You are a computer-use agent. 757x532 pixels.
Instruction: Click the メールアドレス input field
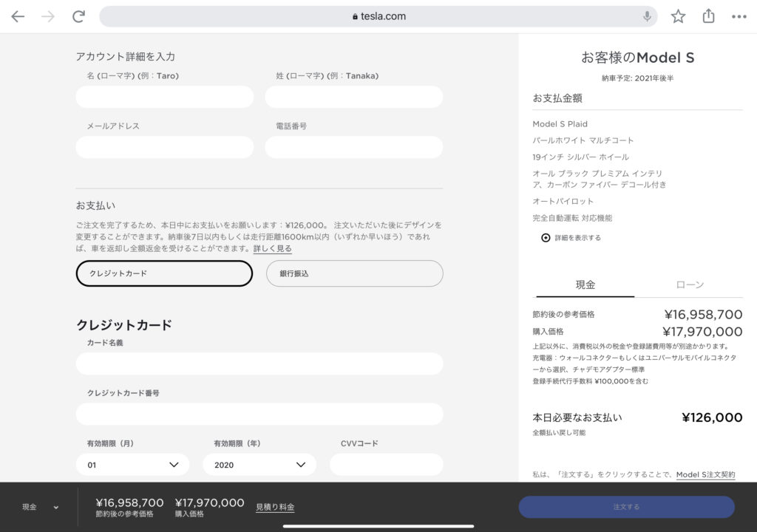(164, 147)
